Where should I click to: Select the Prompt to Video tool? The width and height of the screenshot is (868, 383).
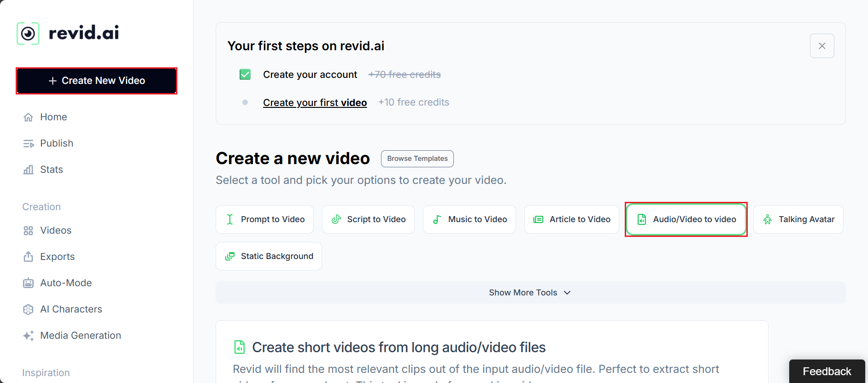tap(264, 219)
